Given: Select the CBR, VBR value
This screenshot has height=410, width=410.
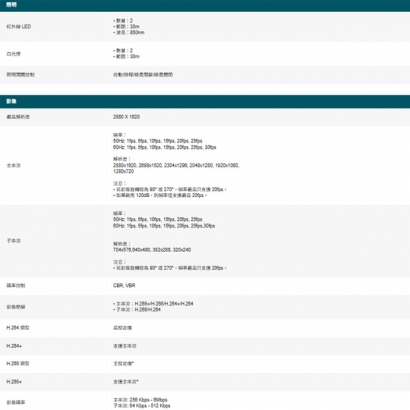Looking at the screenshot, I should click(x=124, y=286).
